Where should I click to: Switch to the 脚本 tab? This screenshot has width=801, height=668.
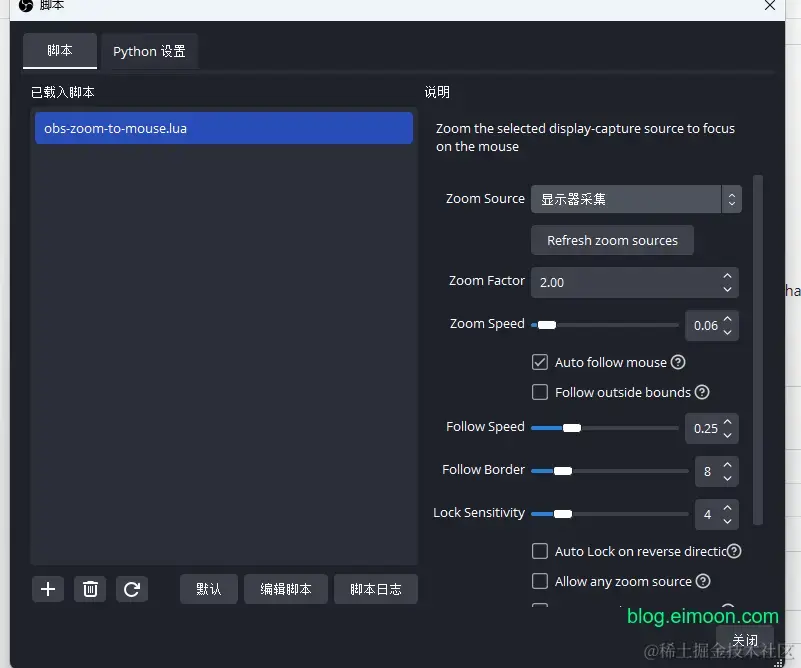(x=60, y=51)
